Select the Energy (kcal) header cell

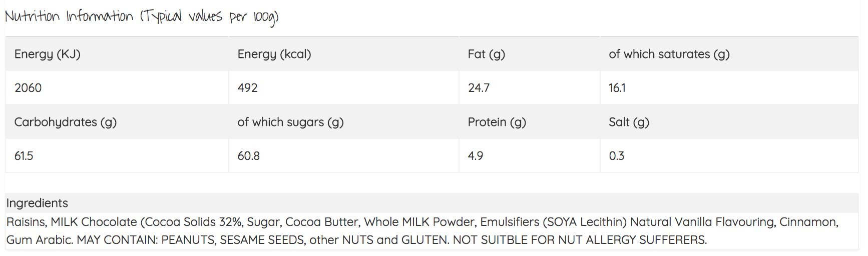(x=274, y=54)
